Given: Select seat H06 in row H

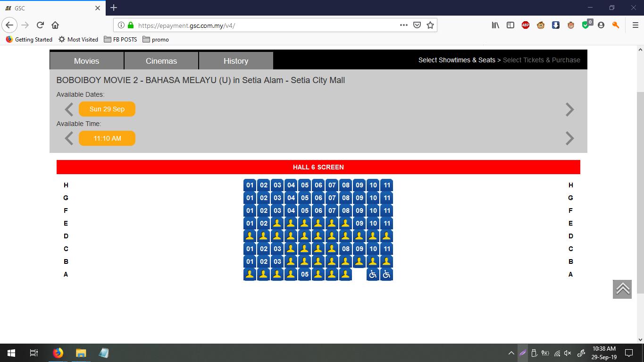Looking at the screenshot, I should (x=318, y=185).
